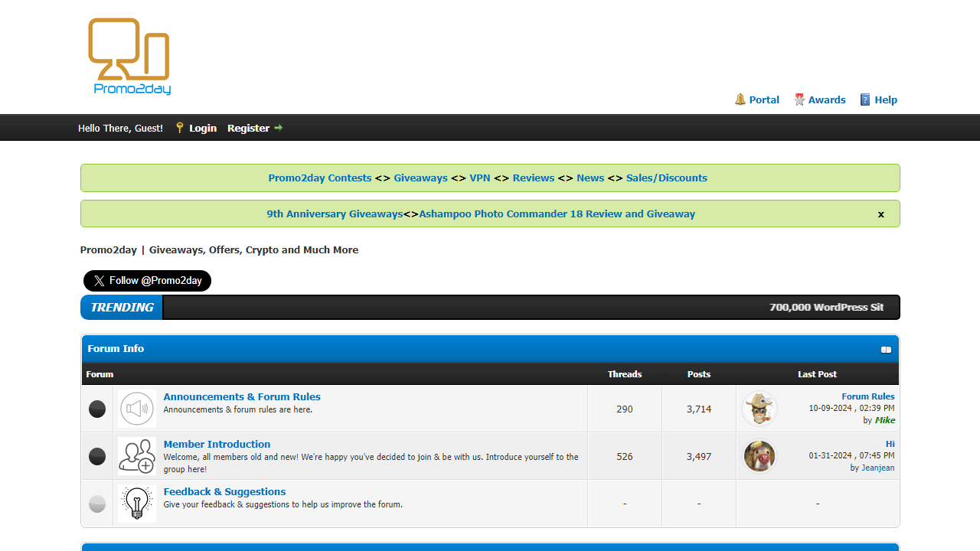Follow @Promo2day on X
This screenshot has height=551, width=980.
pyautogui.click(x=147, y=281)
